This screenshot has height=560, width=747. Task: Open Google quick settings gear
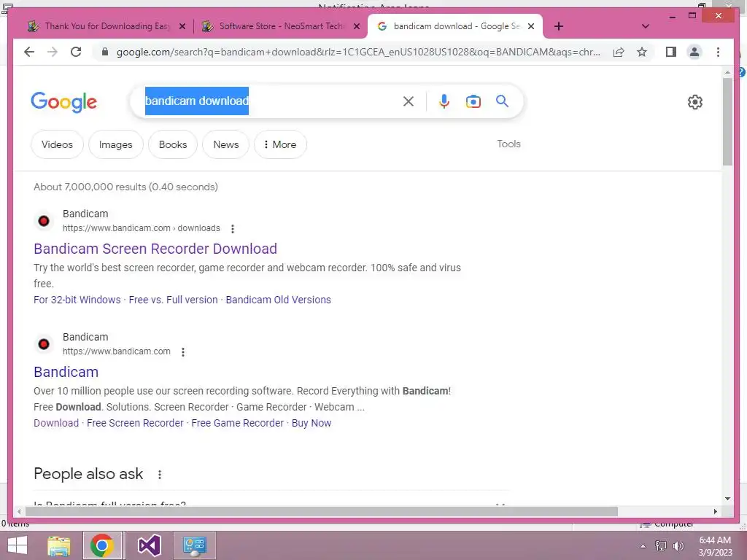695,102
